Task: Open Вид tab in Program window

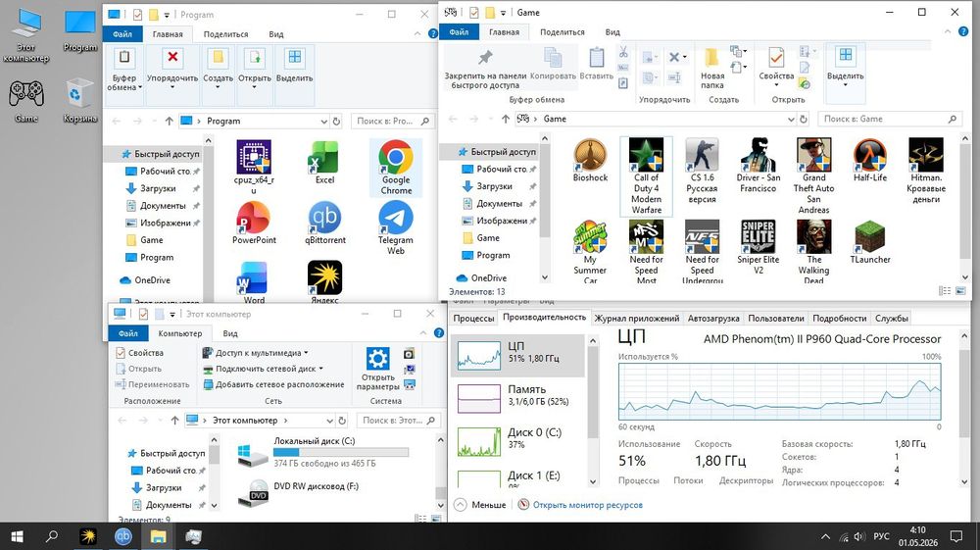Action: pyautogui.click(x=276, y=34)
